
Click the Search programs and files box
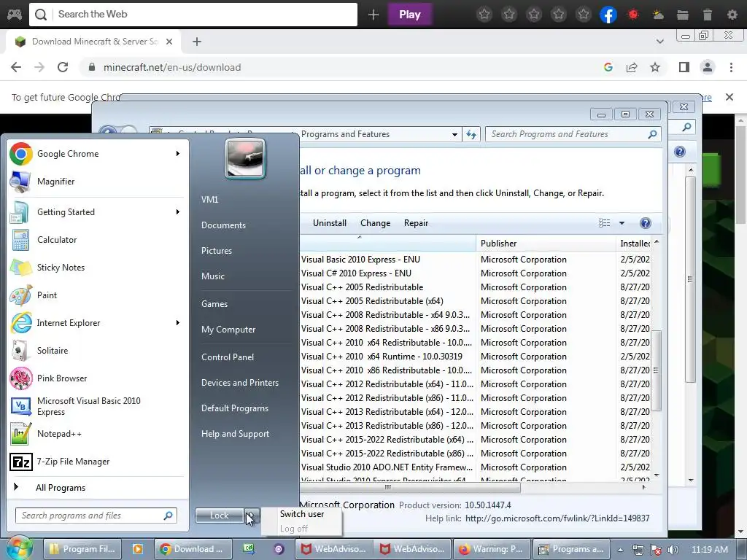click(96, 516)
